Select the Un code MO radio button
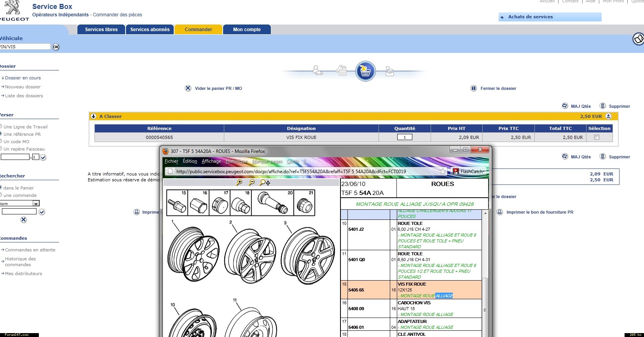644x337 pixels. [1, 141]
